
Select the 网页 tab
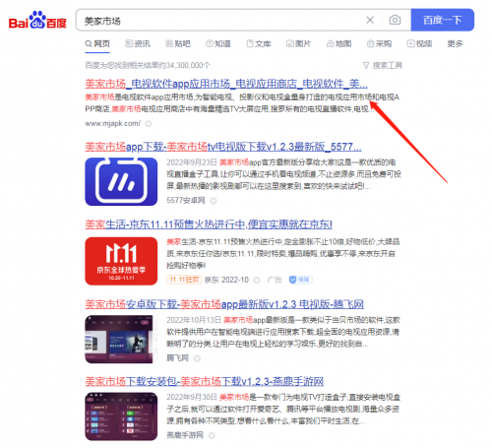(97, 43)
